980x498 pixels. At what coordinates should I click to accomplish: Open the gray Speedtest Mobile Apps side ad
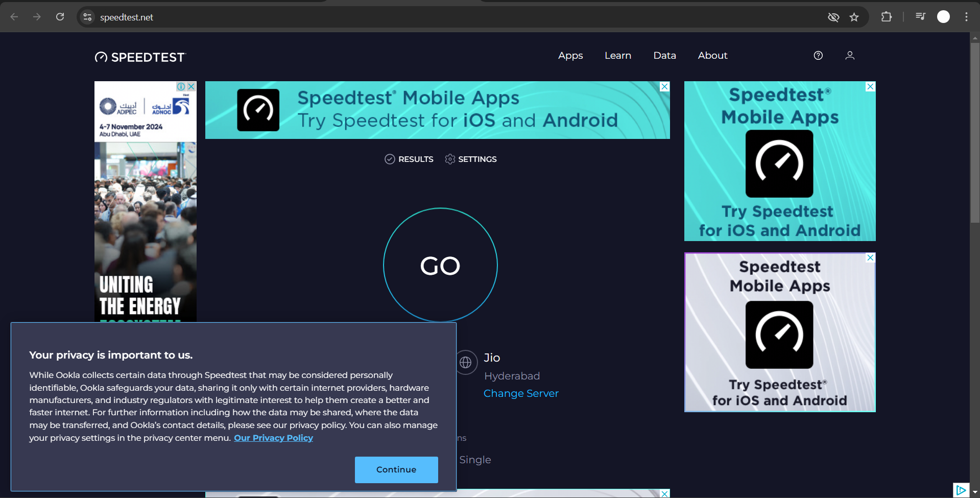780,332
